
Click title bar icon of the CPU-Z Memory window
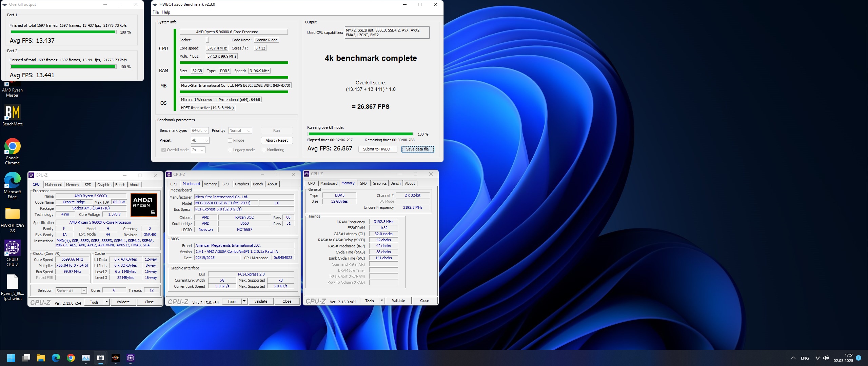(x=307, y=174)
